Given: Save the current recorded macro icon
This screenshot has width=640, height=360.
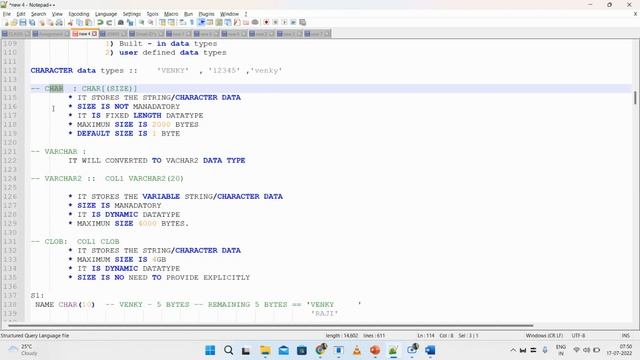Looking at the screenshot, I should coord(302,22).
